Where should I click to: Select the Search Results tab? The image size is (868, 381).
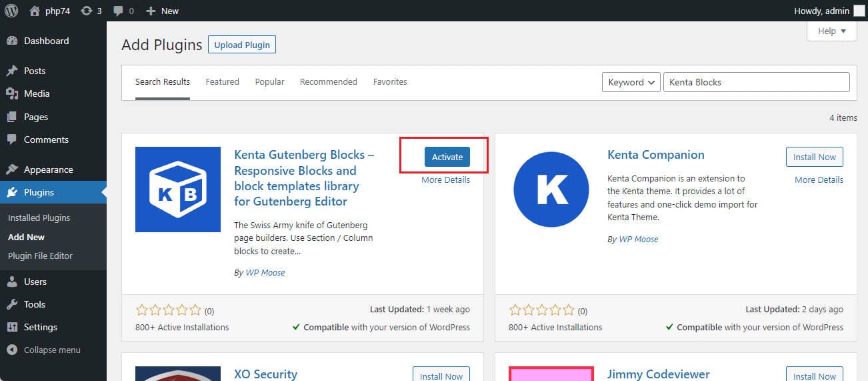coord(163,82)
